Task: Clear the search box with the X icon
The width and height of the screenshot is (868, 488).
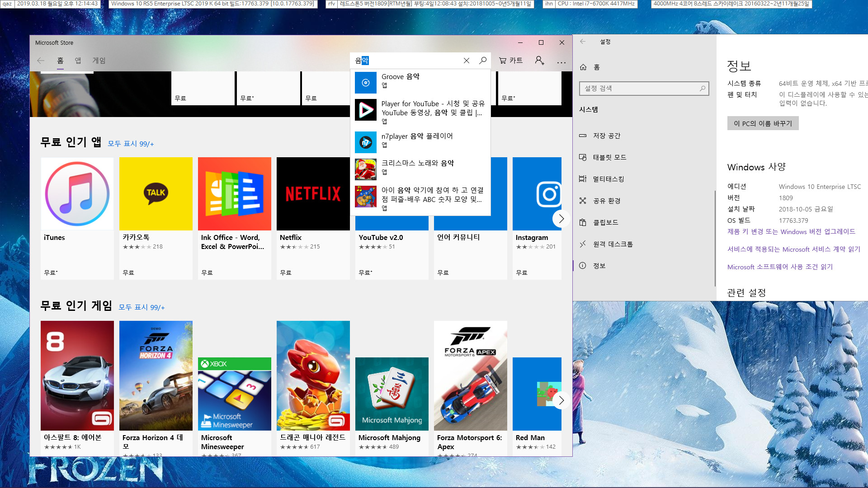Action: [x=467, y=61]
